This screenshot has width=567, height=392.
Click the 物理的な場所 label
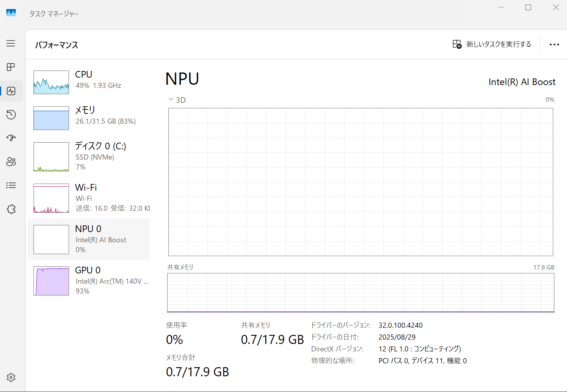click(x=333, y=361)
